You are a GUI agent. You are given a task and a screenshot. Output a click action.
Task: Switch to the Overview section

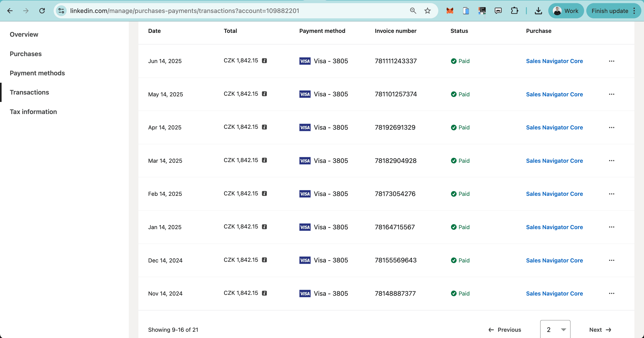coord(24,34)
